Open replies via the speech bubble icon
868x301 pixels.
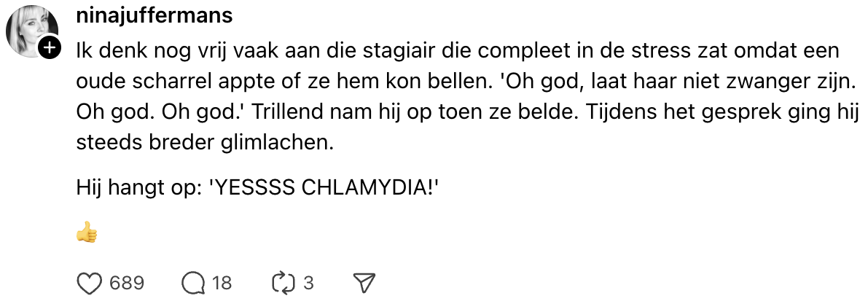[193, 283]
